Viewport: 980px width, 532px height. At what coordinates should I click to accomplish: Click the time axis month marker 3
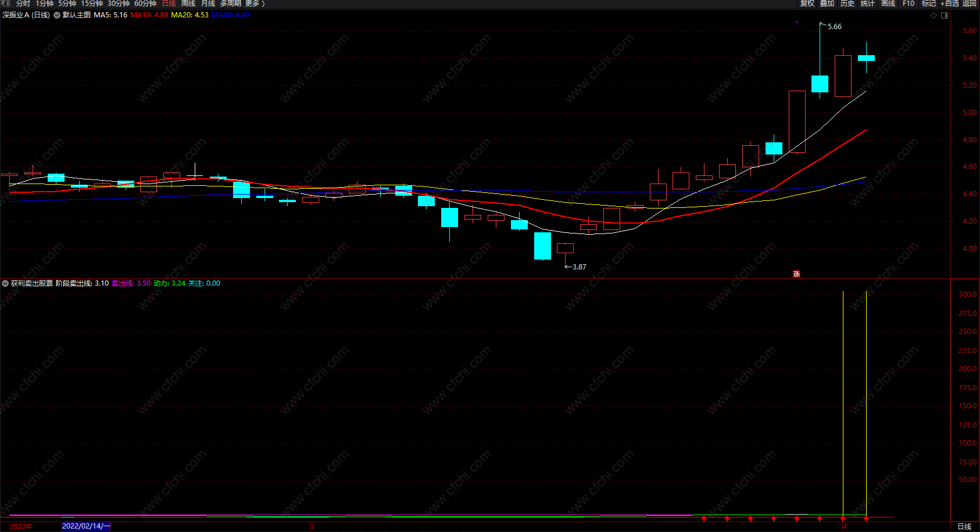point(312,527)
